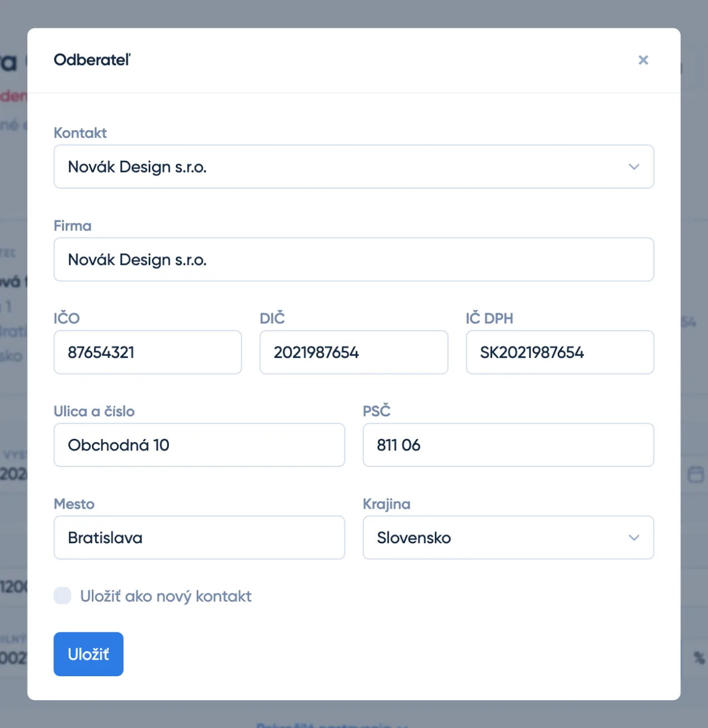This screenshot has height=728, width=708.
Task: Select the IČ DPH input field
Action: point(560,352)
